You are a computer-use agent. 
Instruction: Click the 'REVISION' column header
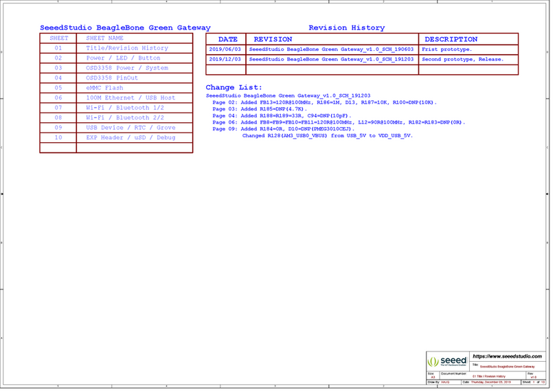(273, 39)
